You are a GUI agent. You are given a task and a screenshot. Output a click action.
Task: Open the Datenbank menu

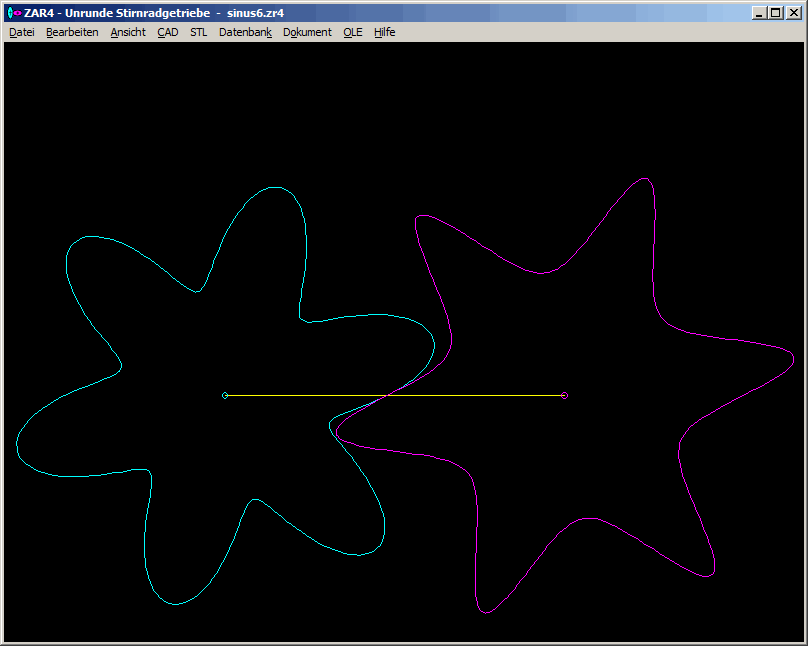tap(245, 32)
